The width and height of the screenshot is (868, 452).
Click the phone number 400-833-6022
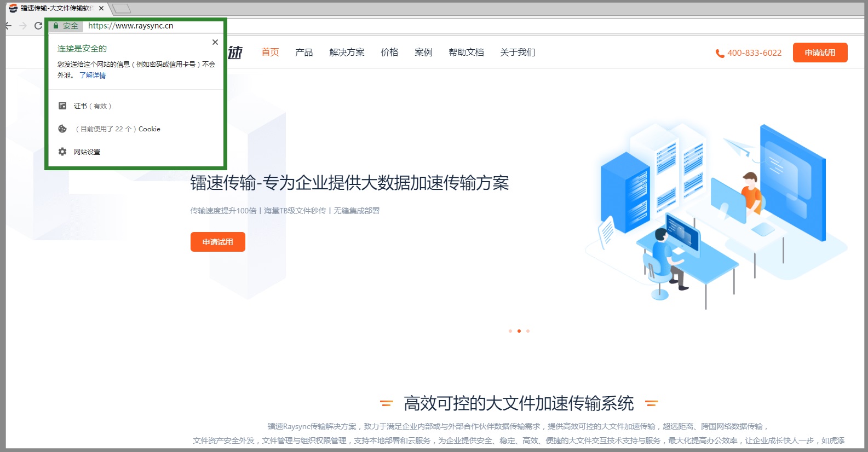[754, 53]
